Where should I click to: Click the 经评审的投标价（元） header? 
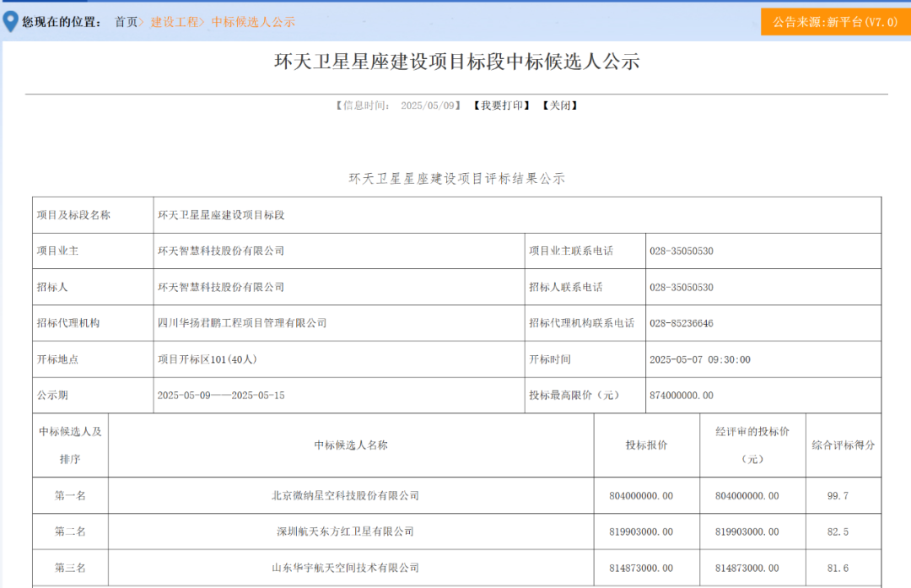pyautogui.click(x=752, y=445)
